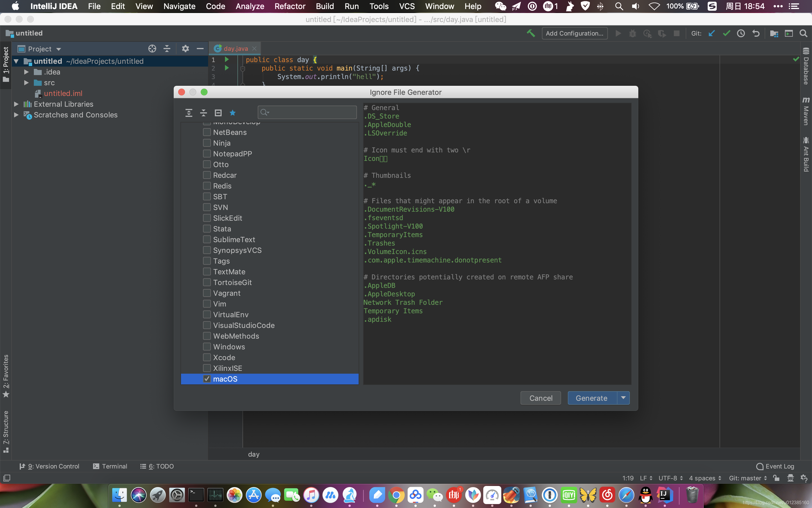Close the day.java editor tab
The image size is (812, 508).
point(254,48)
